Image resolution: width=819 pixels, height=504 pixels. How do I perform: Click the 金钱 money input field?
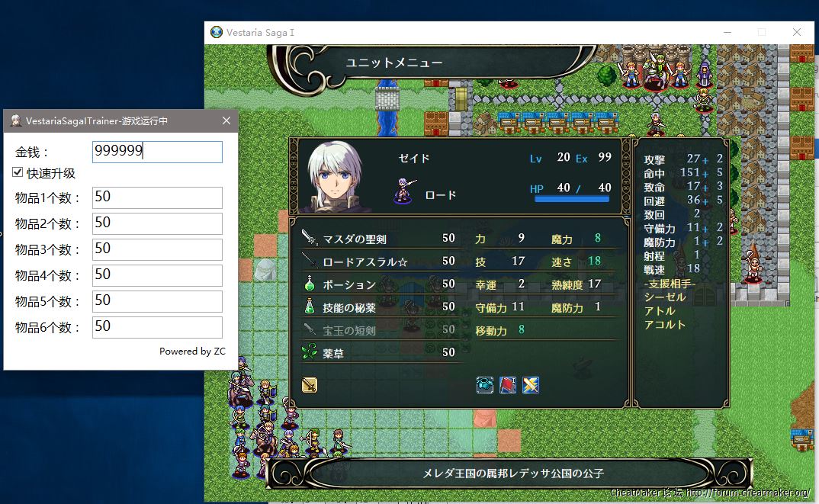157,152
